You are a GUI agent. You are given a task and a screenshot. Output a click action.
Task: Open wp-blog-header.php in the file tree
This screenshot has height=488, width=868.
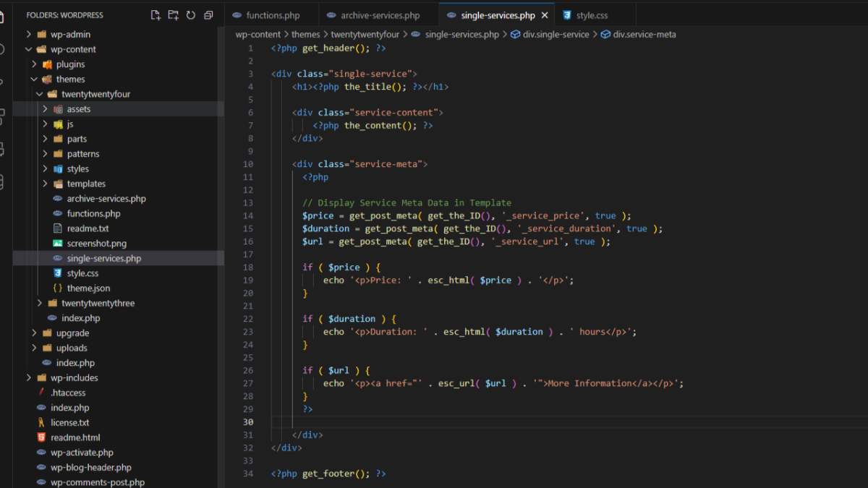tap(91, 467)
